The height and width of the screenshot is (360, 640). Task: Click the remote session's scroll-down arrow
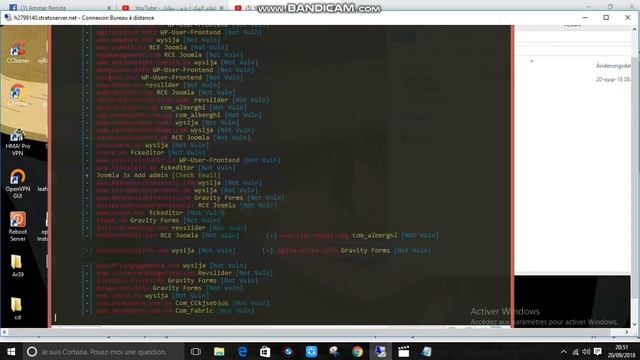coord(634,324)
